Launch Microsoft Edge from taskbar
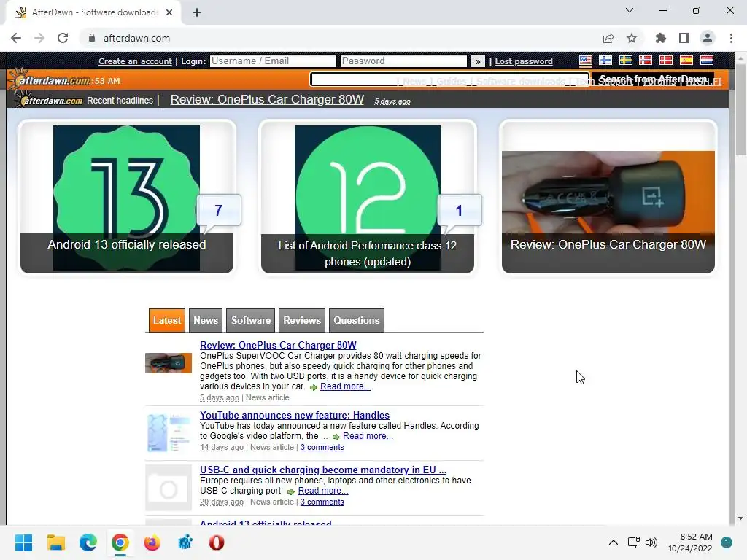 click(x=88, y=542)
